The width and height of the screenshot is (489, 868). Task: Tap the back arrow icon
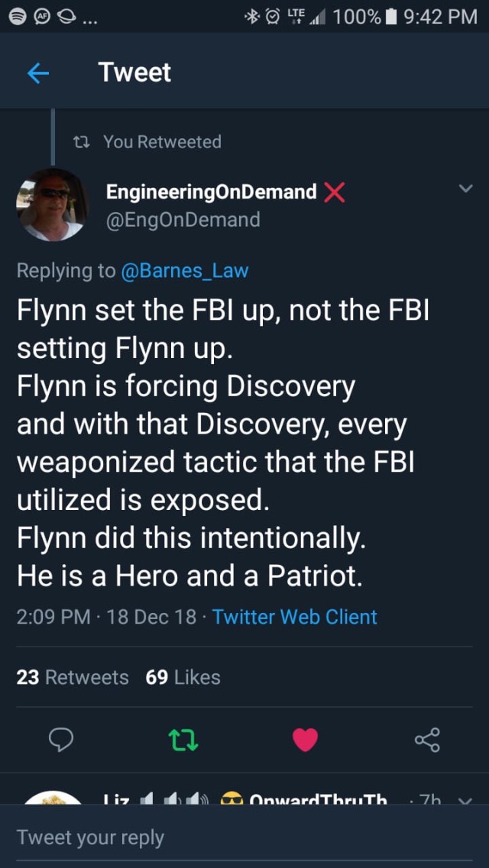point(38,73)
